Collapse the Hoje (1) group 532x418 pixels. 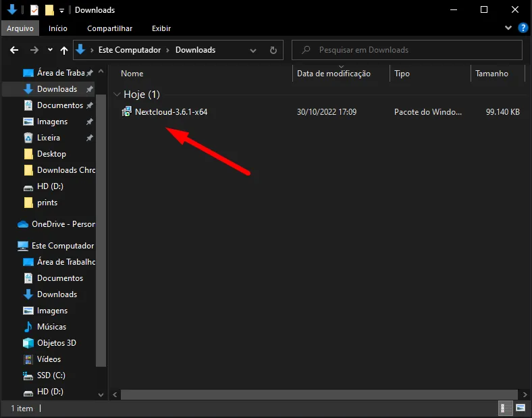[x=117, y=95]
